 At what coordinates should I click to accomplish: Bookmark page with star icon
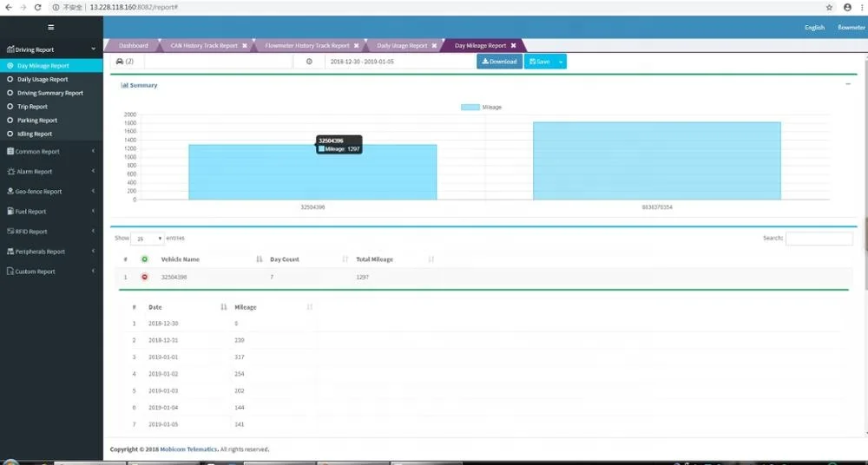(829, 7)
